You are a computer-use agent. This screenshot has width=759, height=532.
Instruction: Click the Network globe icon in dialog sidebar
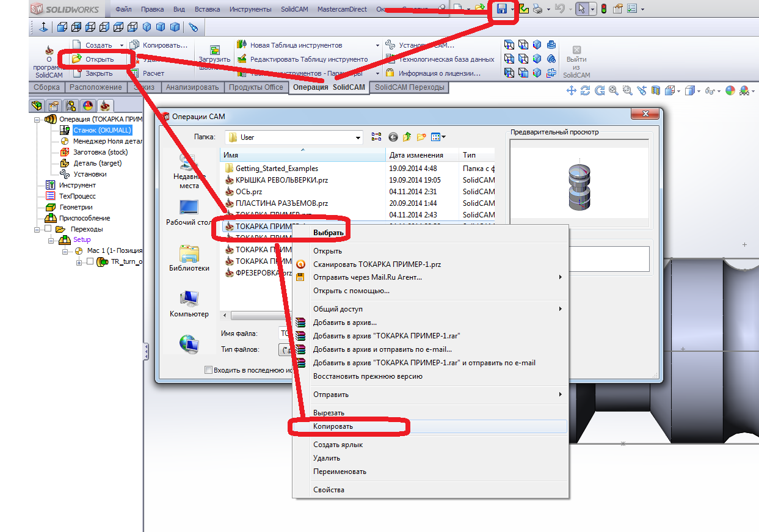[189, 344]
